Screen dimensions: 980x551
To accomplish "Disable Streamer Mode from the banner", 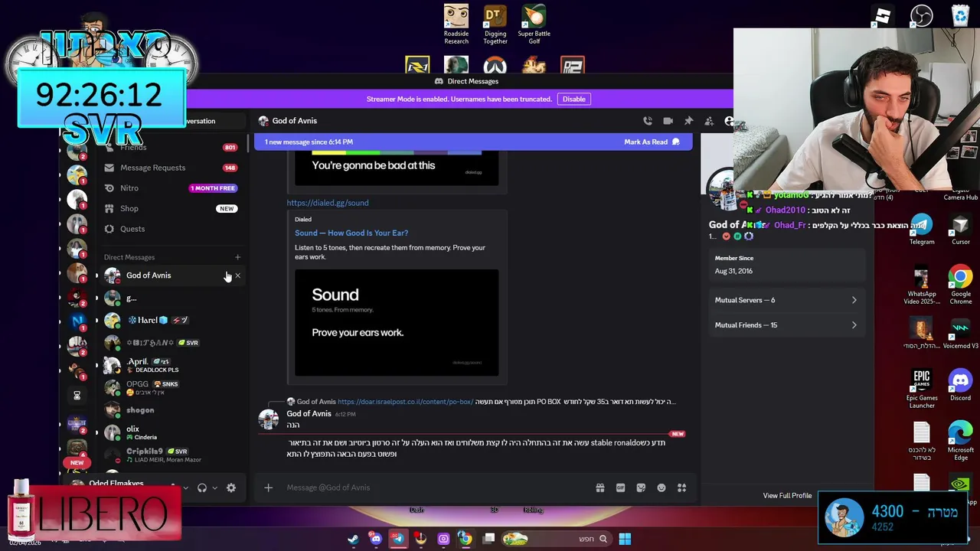I will tap(573, 99).
